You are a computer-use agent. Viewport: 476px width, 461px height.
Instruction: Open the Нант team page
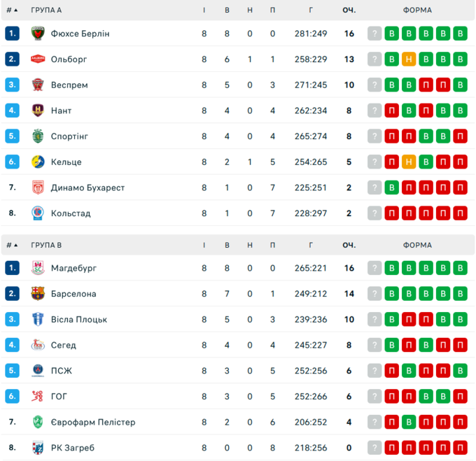[x=61, y=111]
